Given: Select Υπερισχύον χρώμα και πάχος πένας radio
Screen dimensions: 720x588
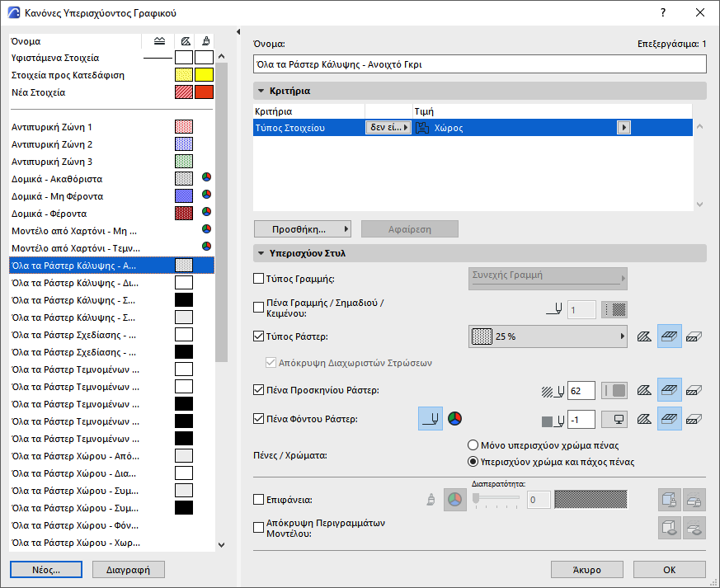Looking at the screenshot, I should coord(473,462).
